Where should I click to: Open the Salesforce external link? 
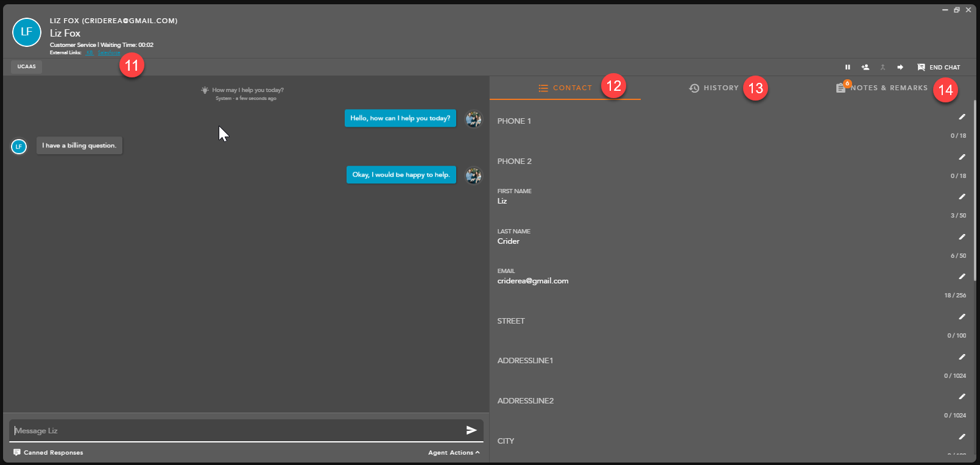pyautogui.click(x=109, y=53)
